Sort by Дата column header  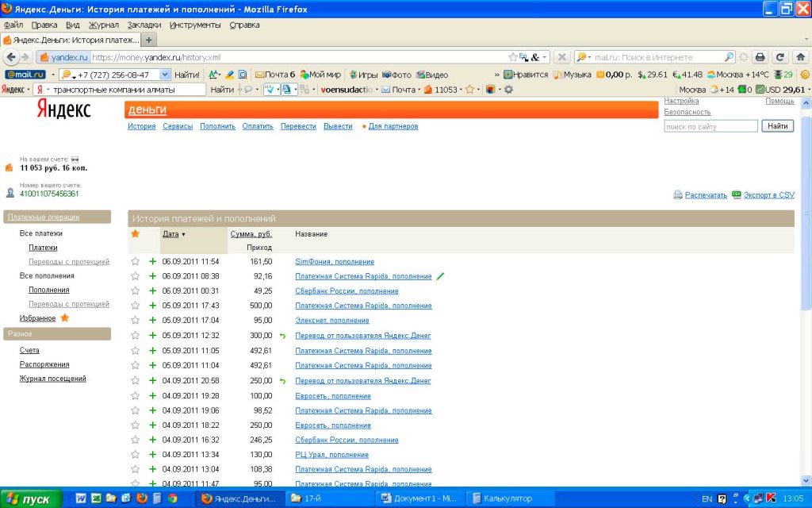click(170, 234)
